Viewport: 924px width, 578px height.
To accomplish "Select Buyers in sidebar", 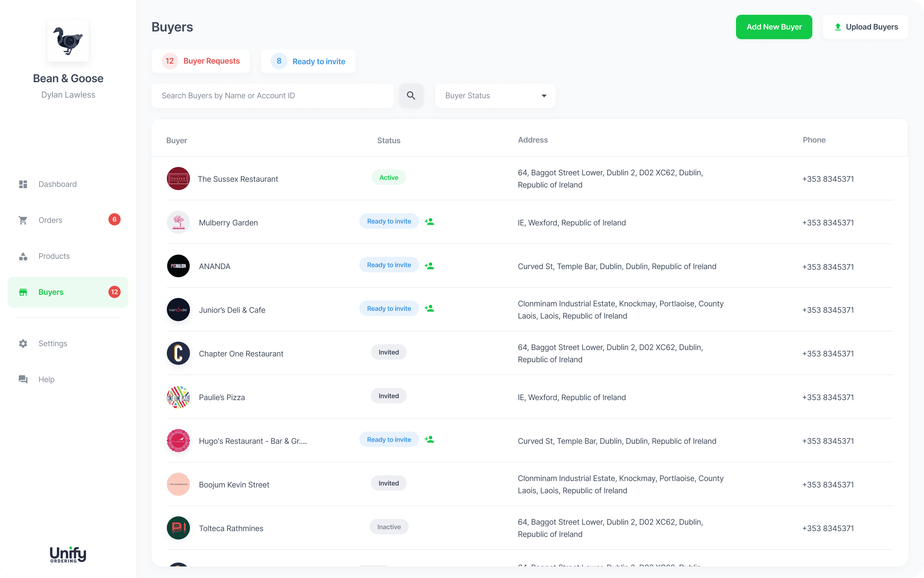I will tap(68, 292).
